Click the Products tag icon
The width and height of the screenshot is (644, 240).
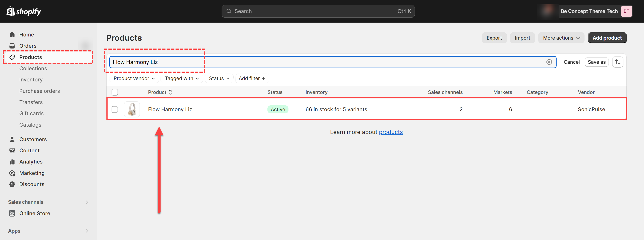coord(12,57)
